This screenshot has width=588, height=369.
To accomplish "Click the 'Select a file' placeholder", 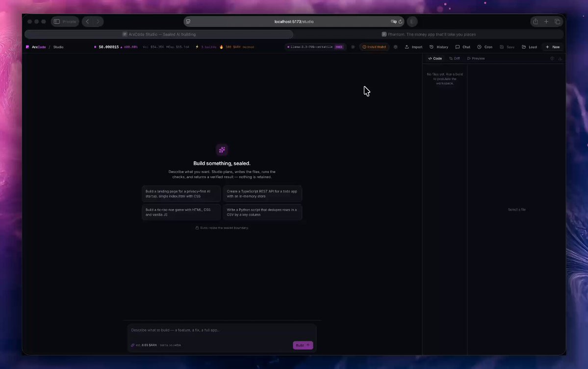I will point(517,210).
